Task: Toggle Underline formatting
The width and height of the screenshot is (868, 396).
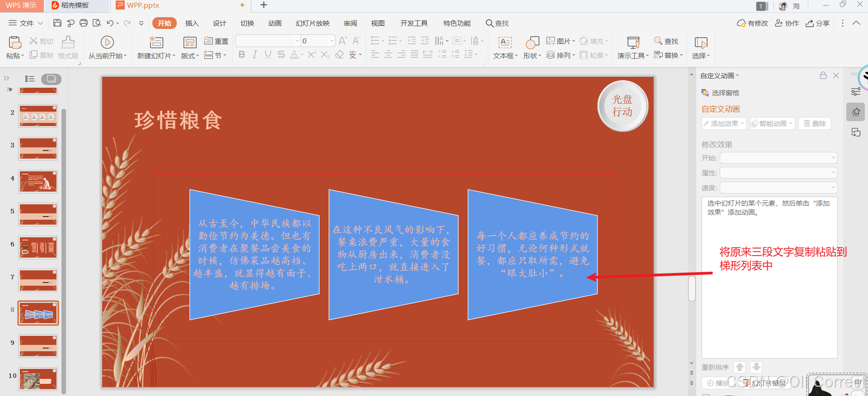Action: pos(268,55)
